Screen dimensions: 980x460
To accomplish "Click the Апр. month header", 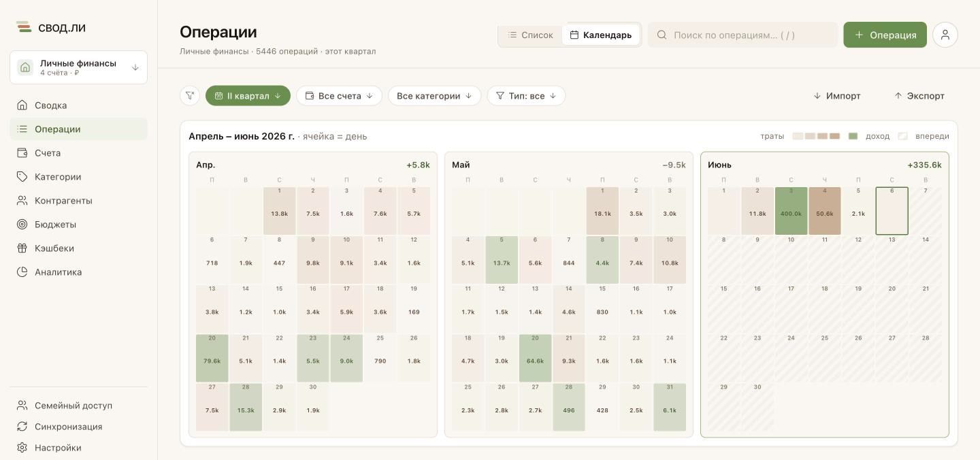I will [206, 165].
